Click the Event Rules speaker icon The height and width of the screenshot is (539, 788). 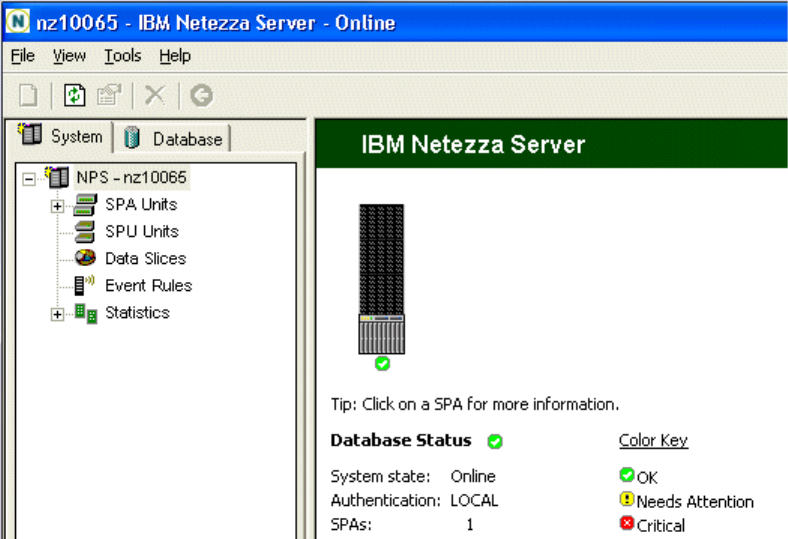[x=84, y=285]
